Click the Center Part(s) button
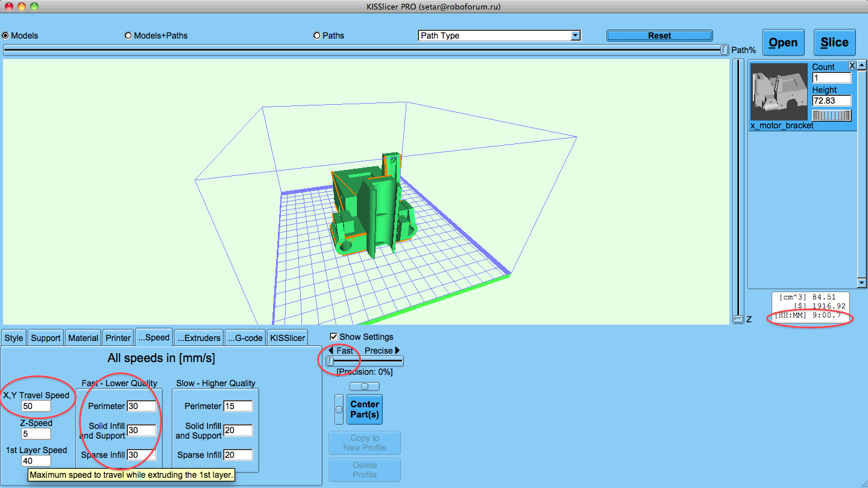Image resolution: width=868 pixels, height=488 pixels. pyautogui.click(x=365, y=409)
